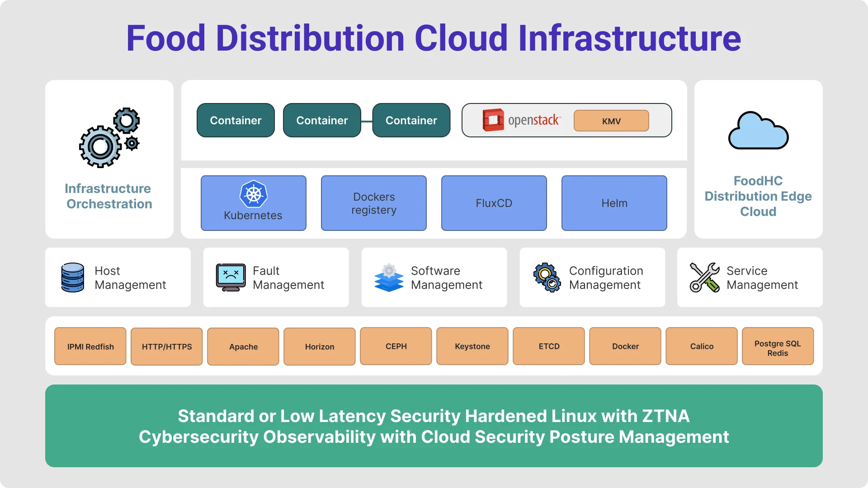The image size is (868, 488).
Task: Click the CEPH component box
Action: point(396,347)
